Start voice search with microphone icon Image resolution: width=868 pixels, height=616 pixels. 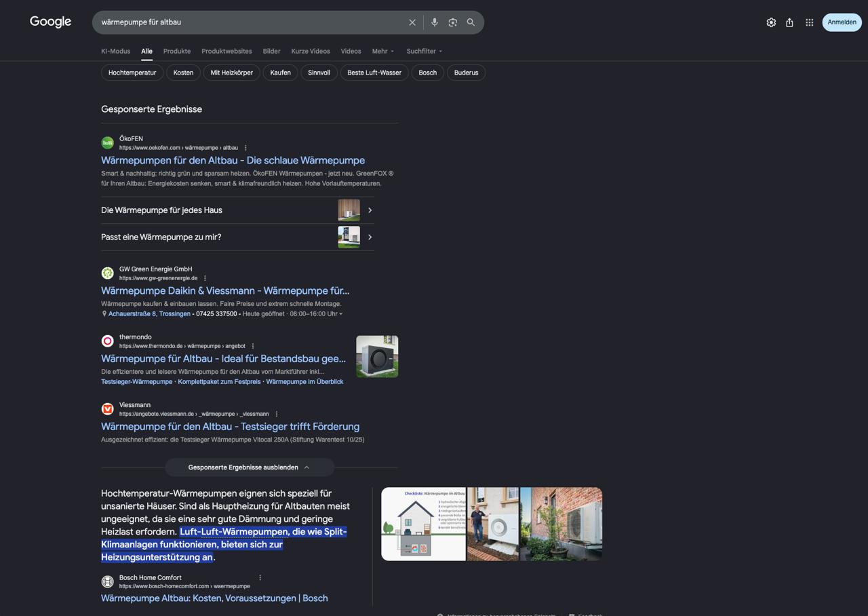click(435, 22)
